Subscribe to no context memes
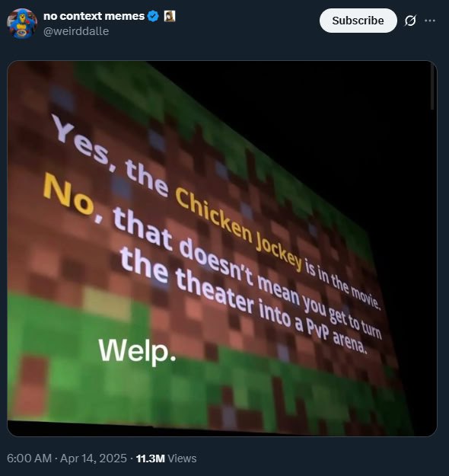 click(358, 21)
